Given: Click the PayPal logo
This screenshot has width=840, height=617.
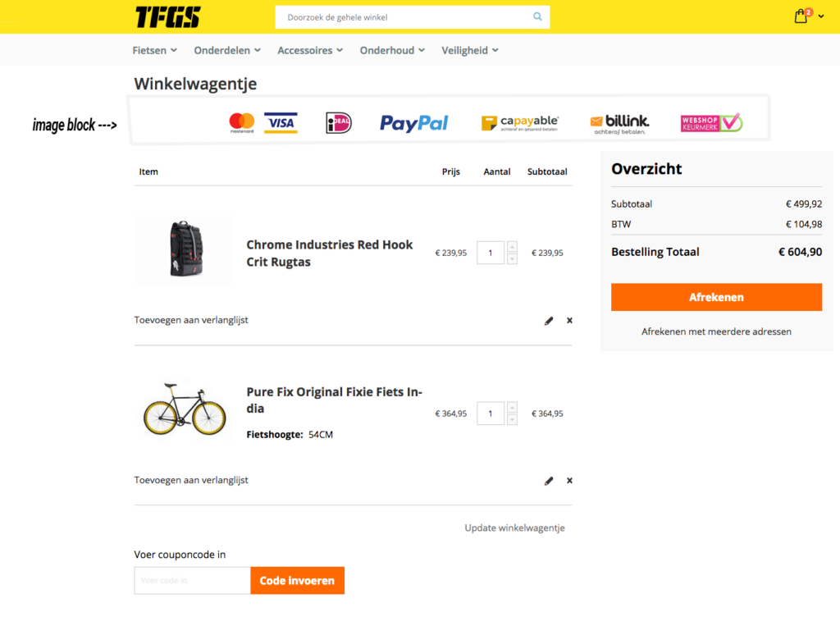Looking at the screenshot, I should 413,123.
